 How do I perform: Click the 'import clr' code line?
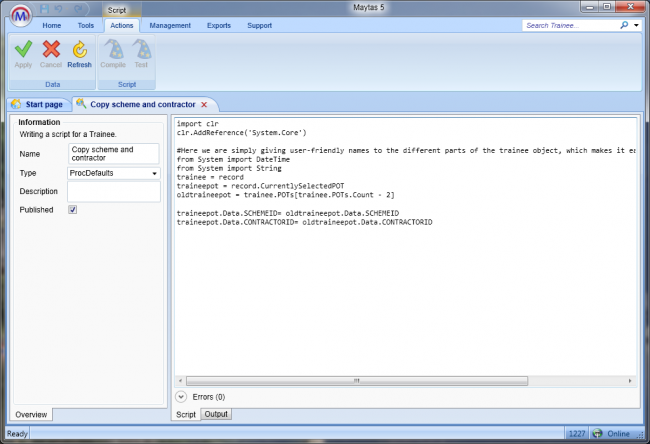click(197, 124)
